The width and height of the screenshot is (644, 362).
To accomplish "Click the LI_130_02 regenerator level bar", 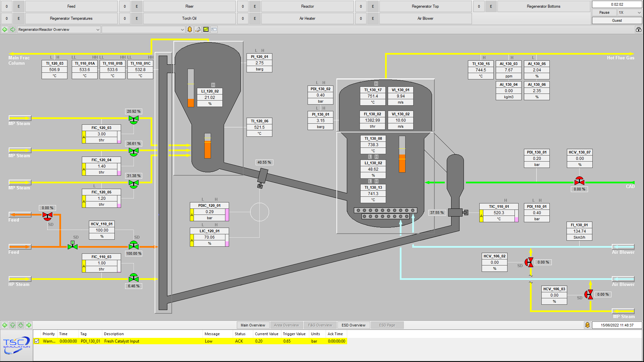I will coord(402,154).
